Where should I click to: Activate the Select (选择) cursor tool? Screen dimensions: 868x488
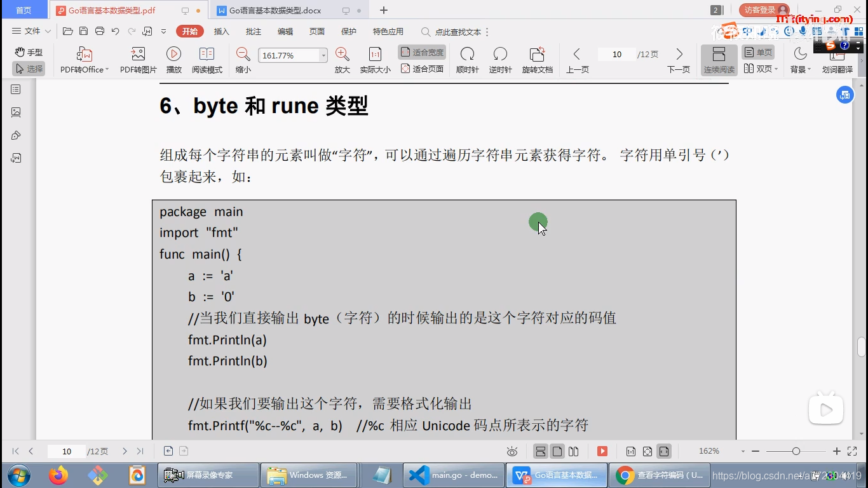click(29, 69)
